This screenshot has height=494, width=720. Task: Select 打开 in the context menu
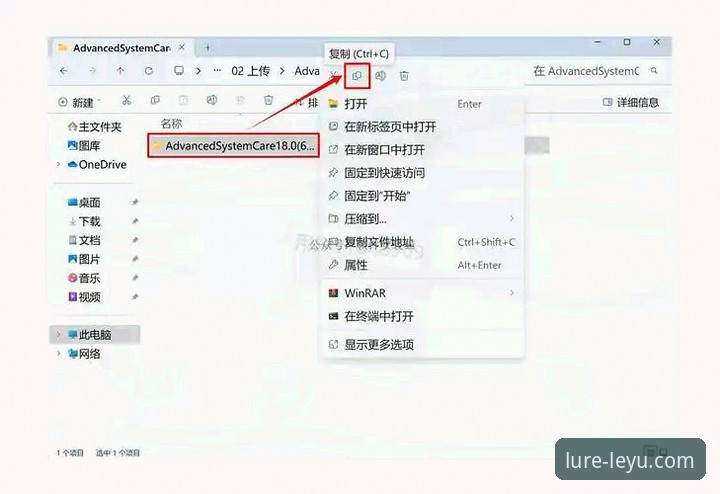point(423,104)
